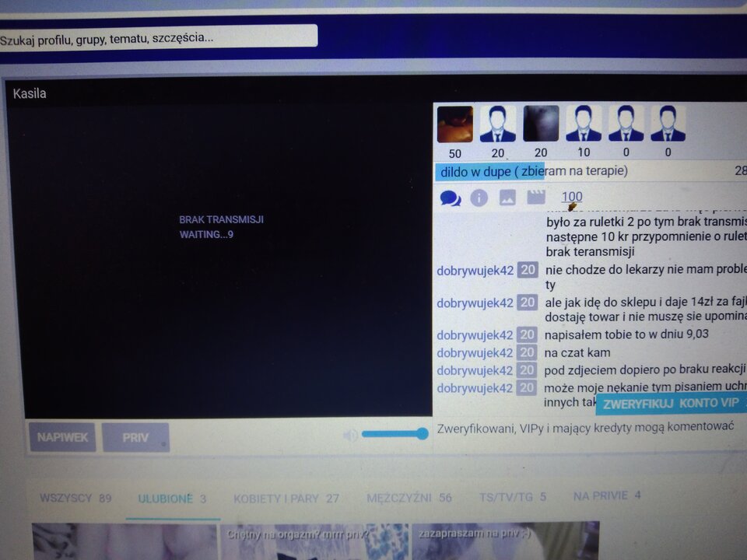Select the ULUBIONE tab
Screen dimensions: 747x560
tap(172, 499)
